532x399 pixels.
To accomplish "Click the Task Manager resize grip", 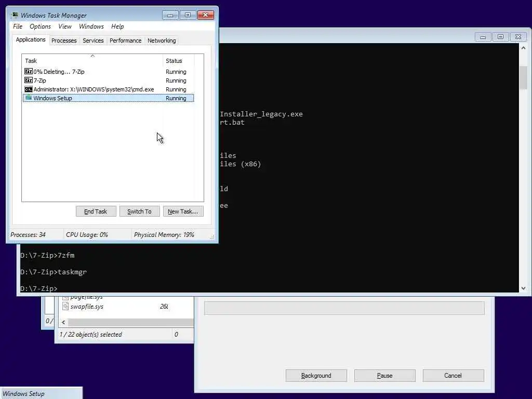I will coord(212,237).
